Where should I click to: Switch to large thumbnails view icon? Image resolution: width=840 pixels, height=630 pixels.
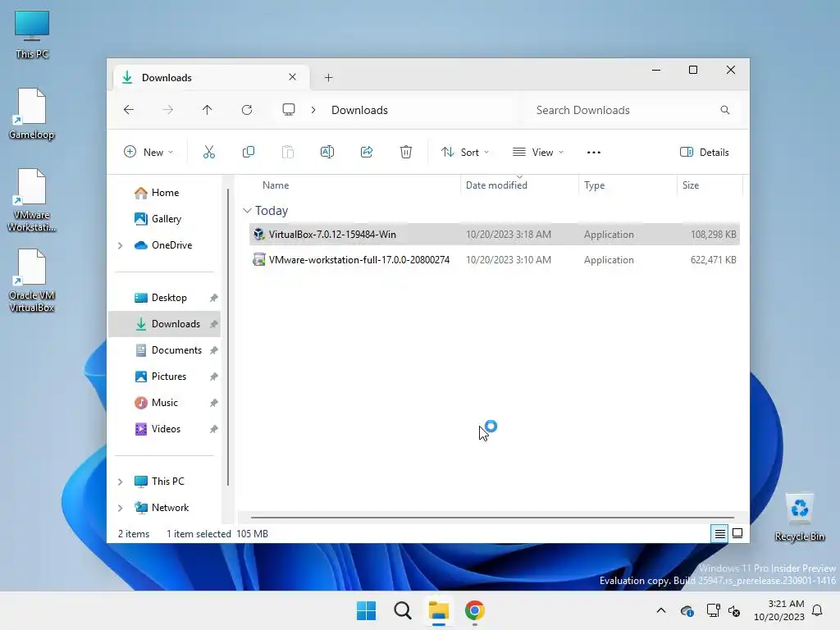click(x=737, y=533)
